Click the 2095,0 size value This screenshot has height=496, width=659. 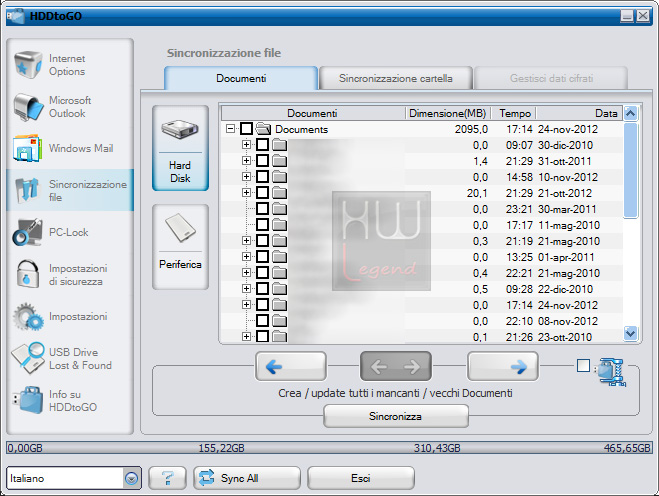(471, 129)
